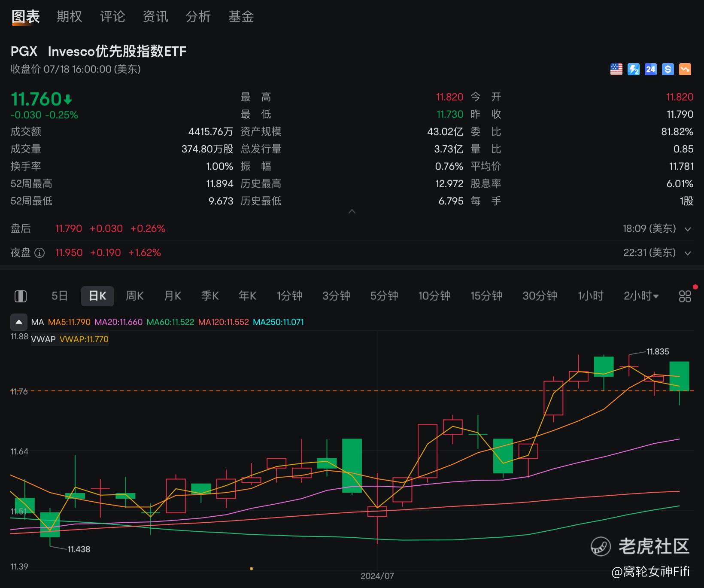Screen dimensions: 704x588
Task: Select the 5分钟 chart interval
Action: coord(384,296)
